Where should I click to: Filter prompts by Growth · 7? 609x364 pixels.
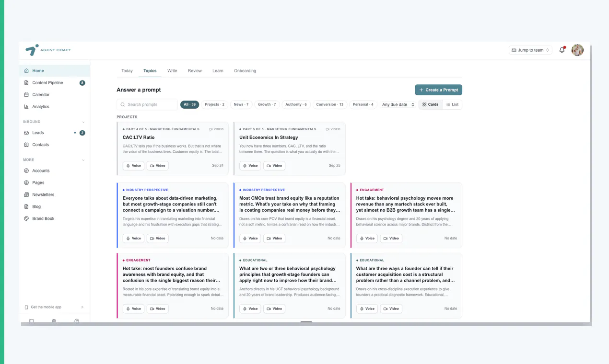coord(267,104)
